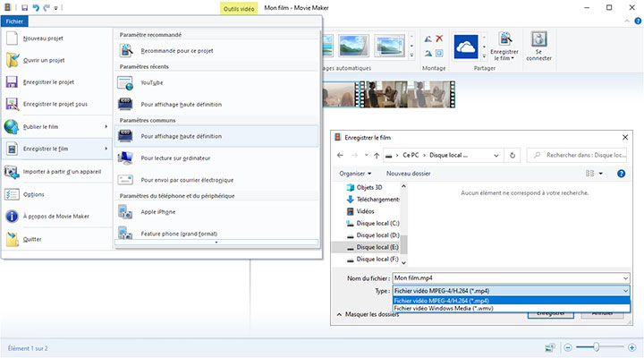Screen dimensions: 644x358
Task: Select Disque local (C:) in folder tree
Action: pyautogui.click(x=377, y=222)
